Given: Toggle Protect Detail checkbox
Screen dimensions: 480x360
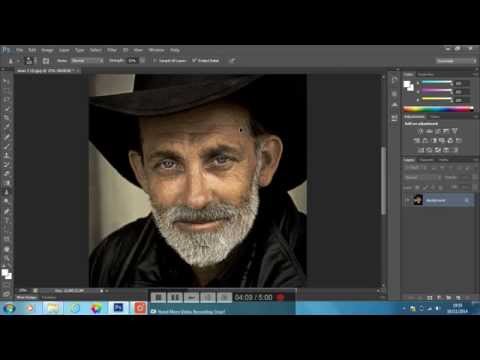Looking at the screenshot, I should pyautogui.click(x=194, y=61).
